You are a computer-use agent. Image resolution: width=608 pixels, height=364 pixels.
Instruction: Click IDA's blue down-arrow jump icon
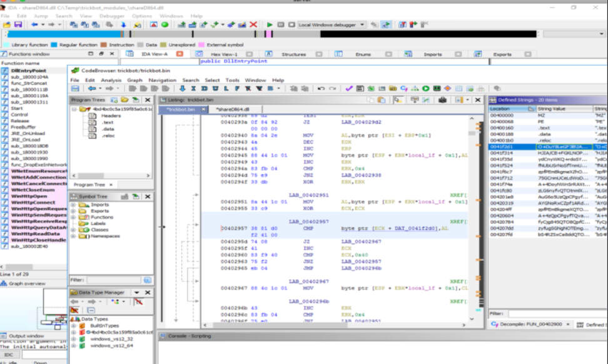[x=124, y=25]
